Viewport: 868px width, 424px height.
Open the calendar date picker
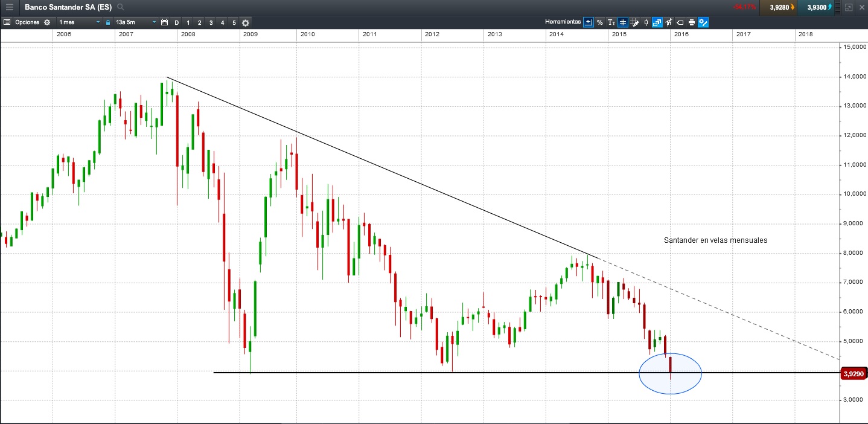[164, 22]
